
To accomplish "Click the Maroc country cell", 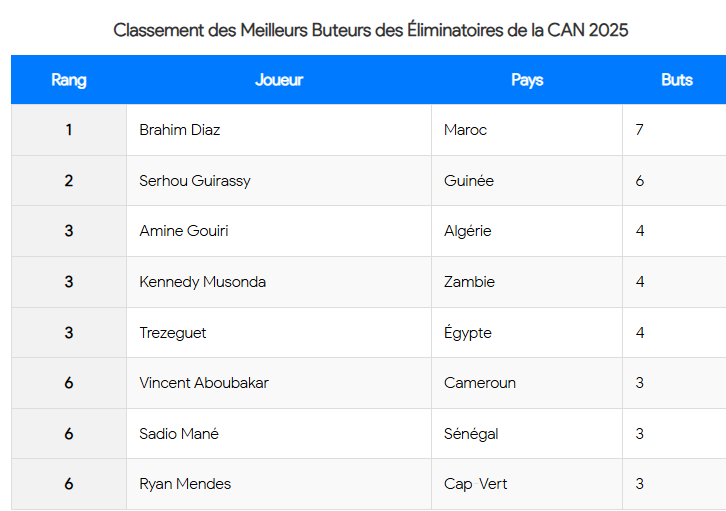I will pyautogui.click(x=466, y=130).
